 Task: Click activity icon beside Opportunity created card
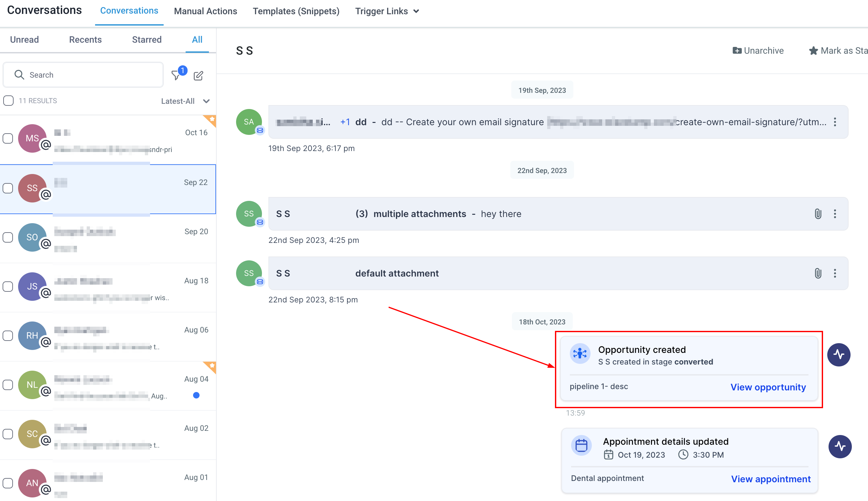839,354
